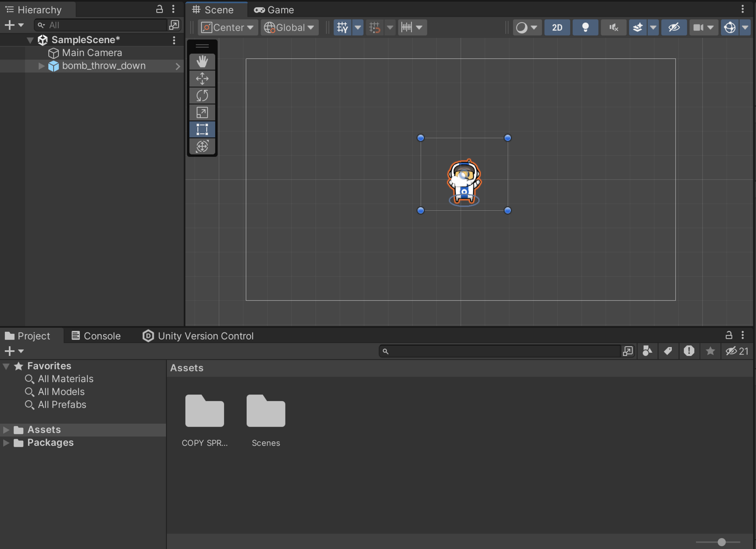Select the Rect tool
Viewport: 756px width, 549px height.
pos(202,129)
